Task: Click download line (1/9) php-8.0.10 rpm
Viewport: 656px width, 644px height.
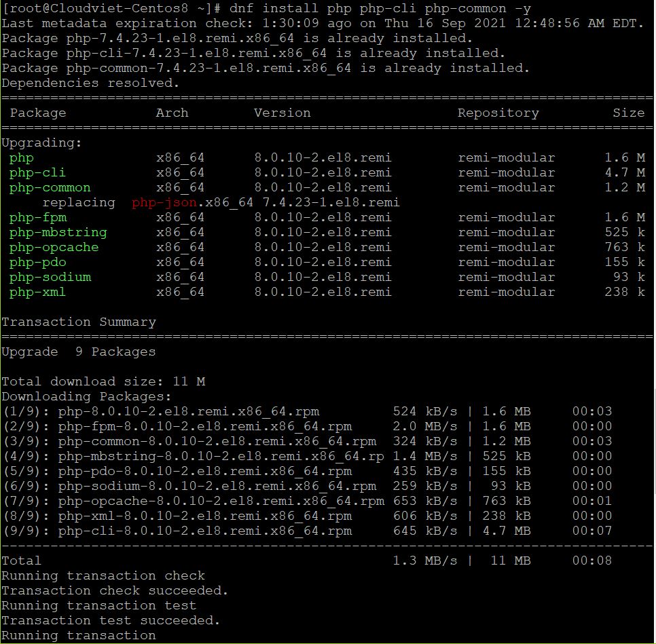Action: 308,412
